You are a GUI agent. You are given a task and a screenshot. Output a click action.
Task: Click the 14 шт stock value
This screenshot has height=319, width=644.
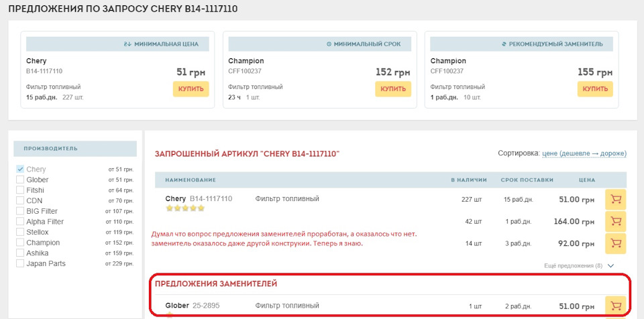(x=474, y=243)
